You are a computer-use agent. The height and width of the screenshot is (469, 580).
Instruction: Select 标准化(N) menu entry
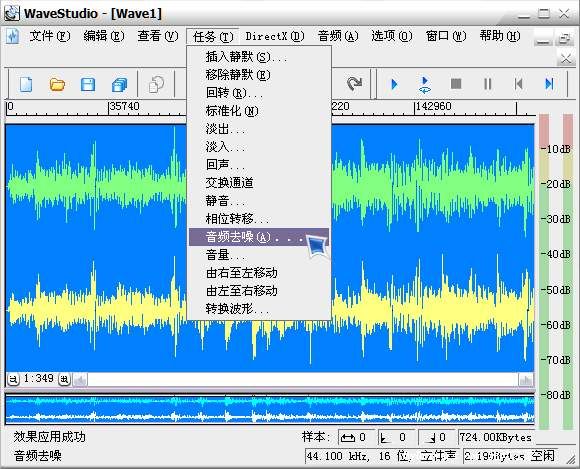259,111
